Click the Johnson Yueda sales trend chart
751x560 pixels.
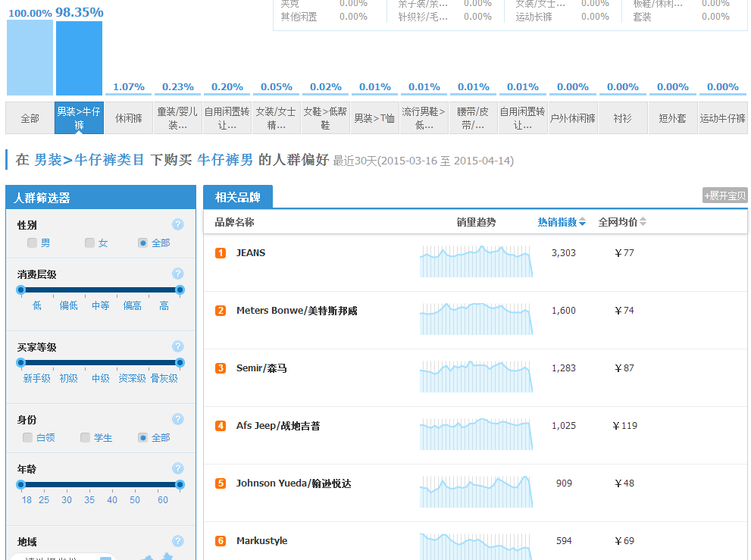click(476, 492)
